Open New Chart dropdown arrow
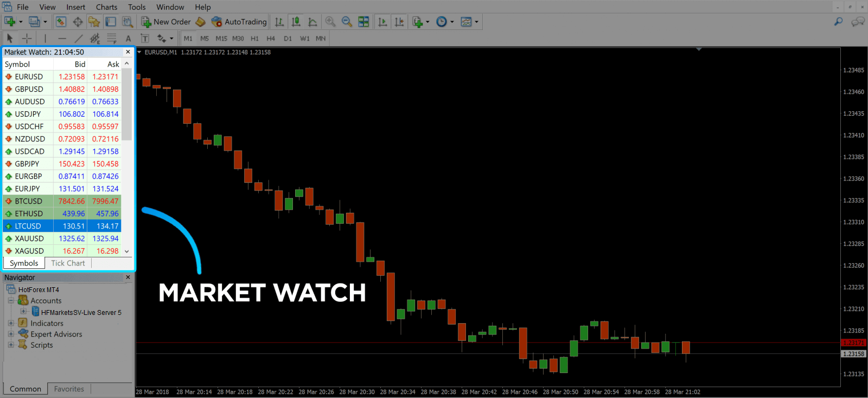 [21, 22]
